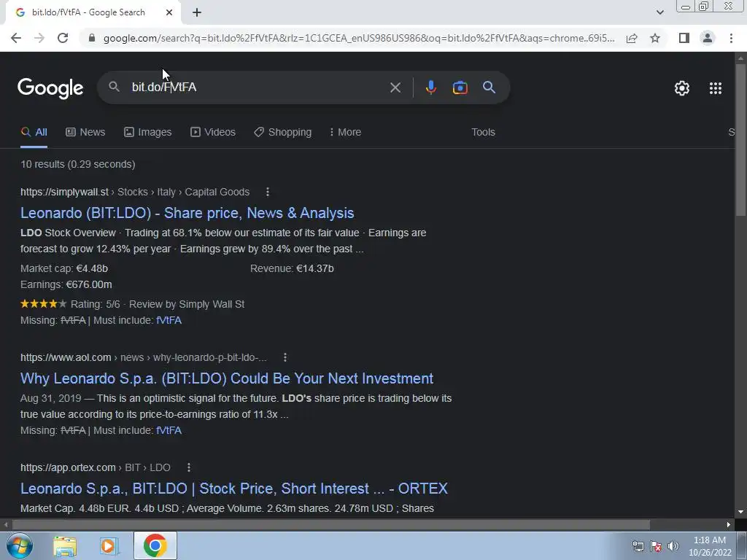747x560 pixels.
Task: Open the Windows Start menu
Action: coord(19,545)
